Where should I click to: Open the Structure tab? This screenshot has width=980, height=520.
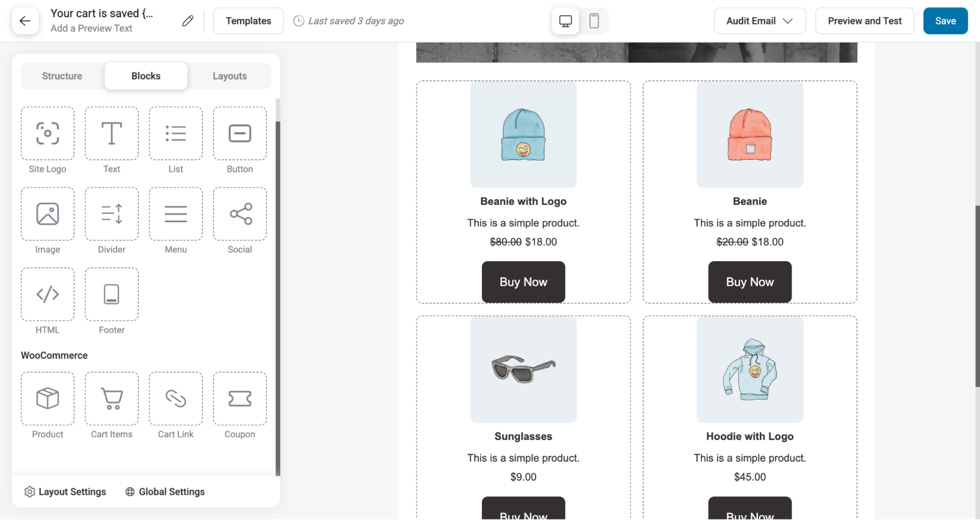tap(62, 76)
